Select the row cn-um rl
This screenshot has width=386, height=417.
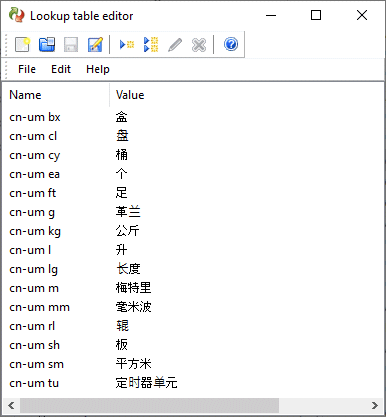coord(193,326)
